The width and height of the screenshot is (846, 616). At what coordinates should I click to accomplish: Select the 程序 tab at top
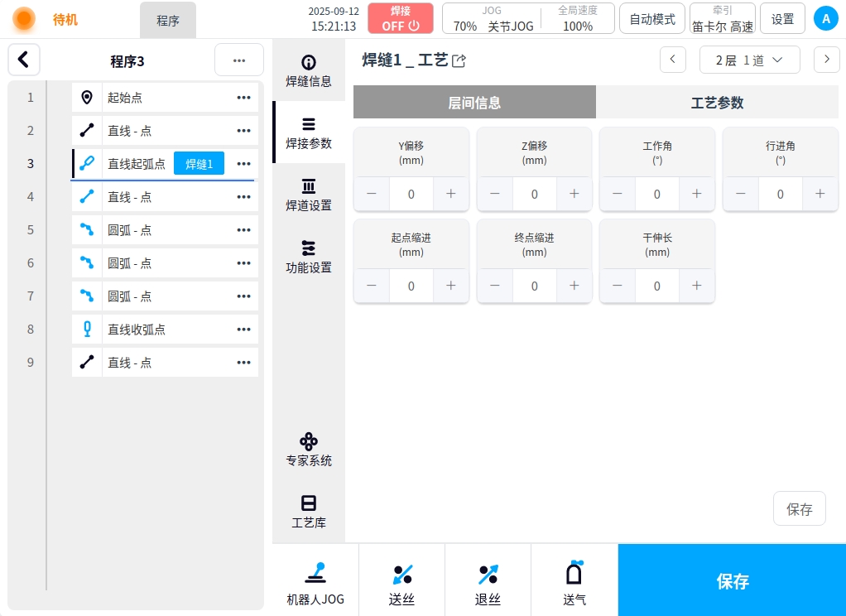[x=168, y=21]
